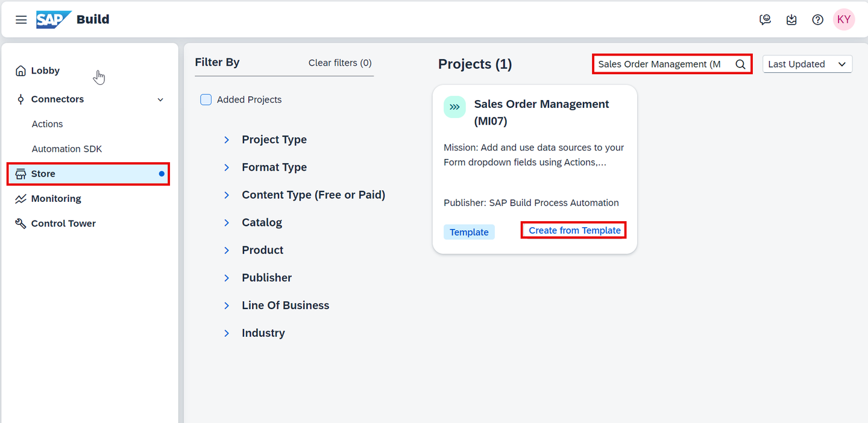Click Clear filters (0)
Viewport: 868px width, 423px height.
[x=340, y=63]
